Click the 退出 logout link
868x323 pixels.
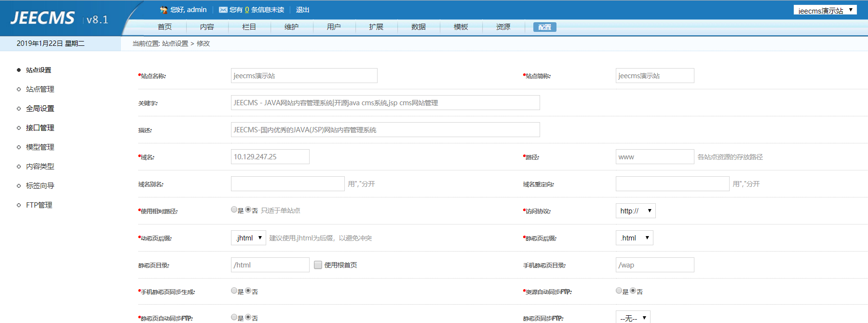click(302, 10)
